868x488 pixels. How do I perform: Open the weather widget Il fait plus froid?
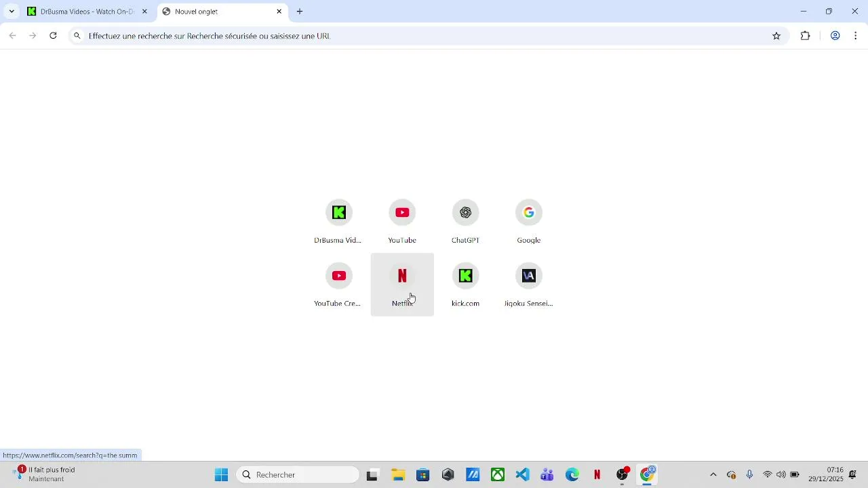[45, 474]
